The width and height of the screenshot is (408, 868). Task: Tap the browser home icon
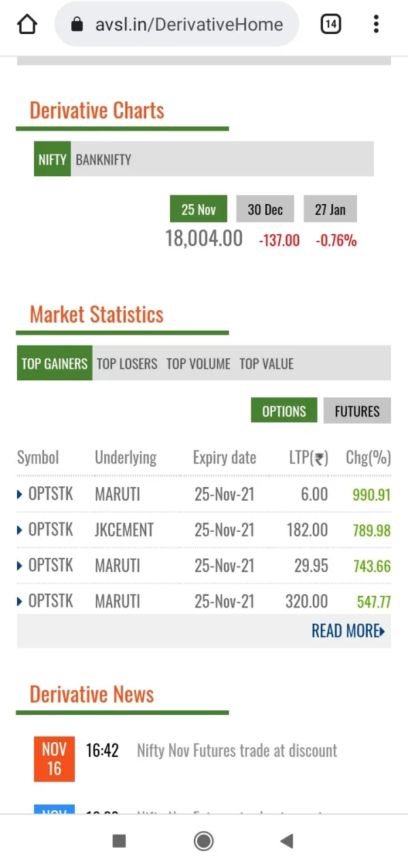[x=27, y=24]
